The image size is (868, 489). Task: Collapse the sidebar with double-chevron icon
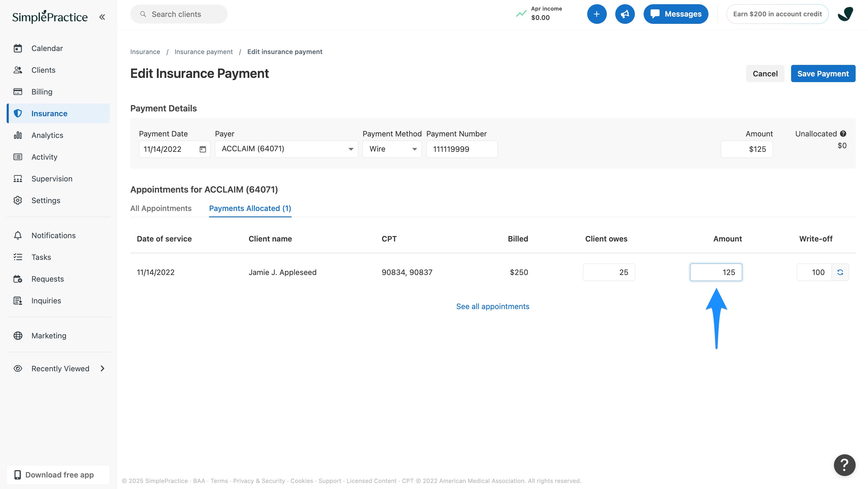point(102,17)
